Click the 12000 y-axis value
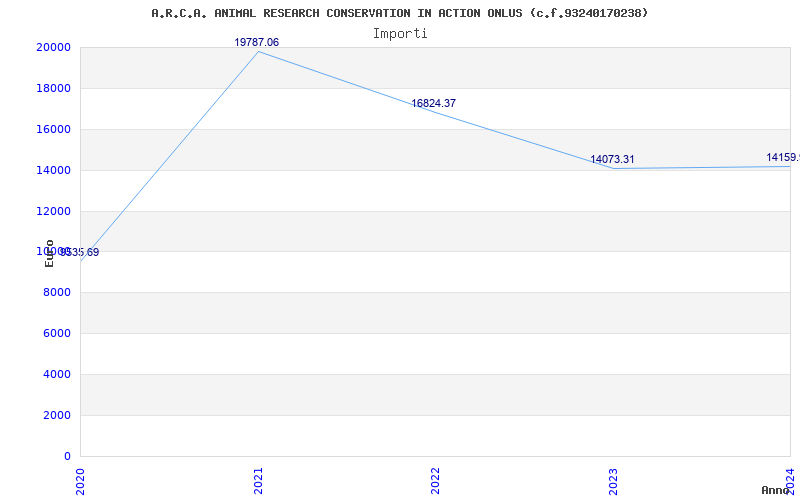Screen dimensions: 800x500 tap(53, 211)
